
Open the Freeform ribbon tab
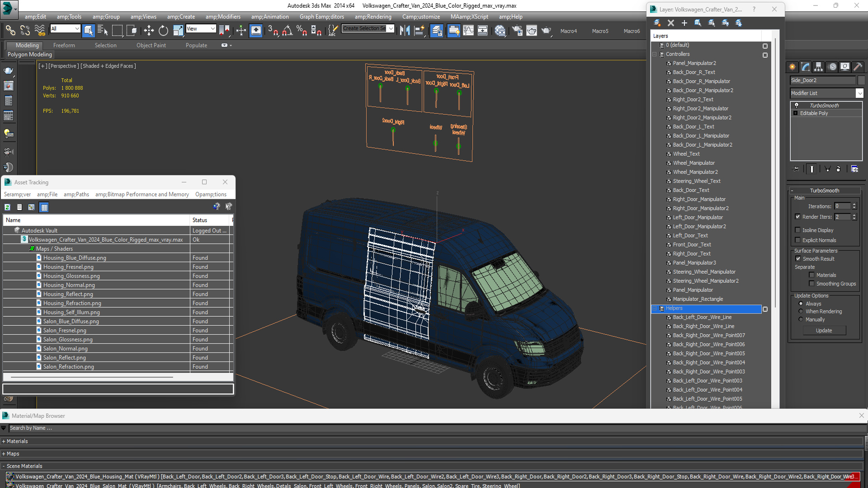point(64,45)
